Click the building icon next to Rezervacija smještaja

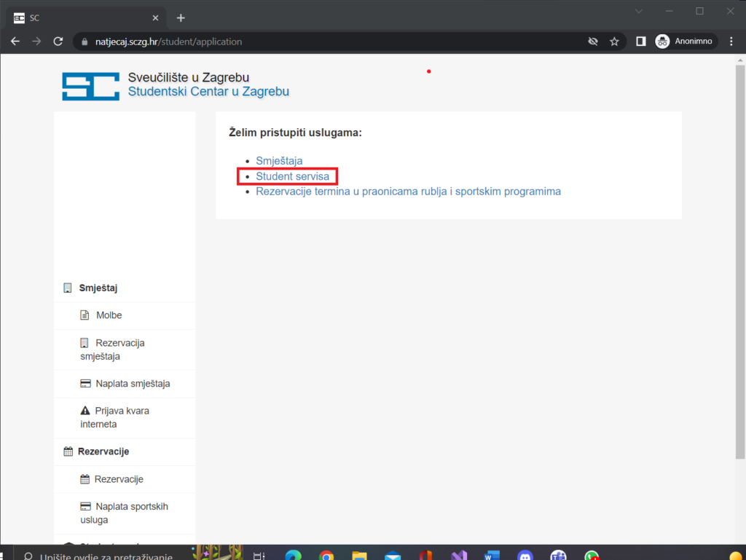[x=85, y=342]
